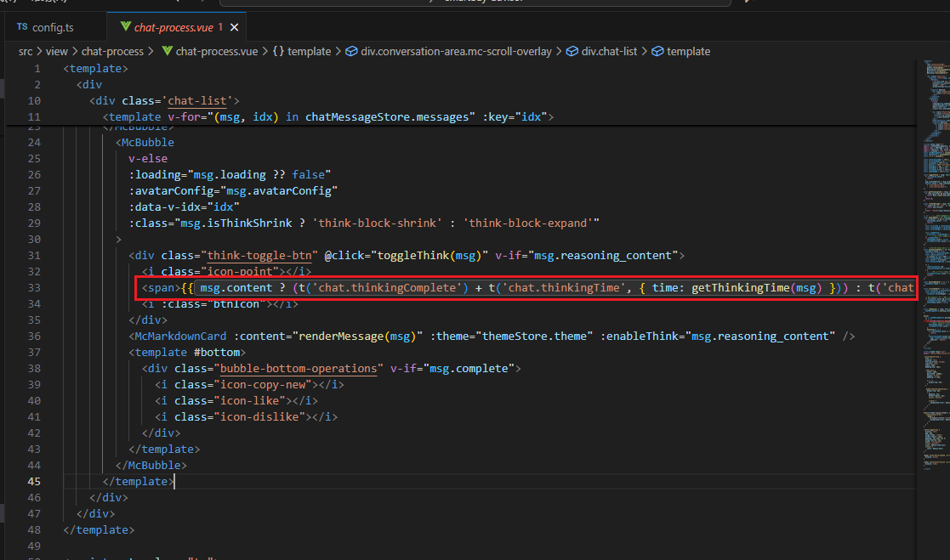Open the view breadcrumb dropdown
Viewport: 950px width, 560px height.
[x=56, y=51]
